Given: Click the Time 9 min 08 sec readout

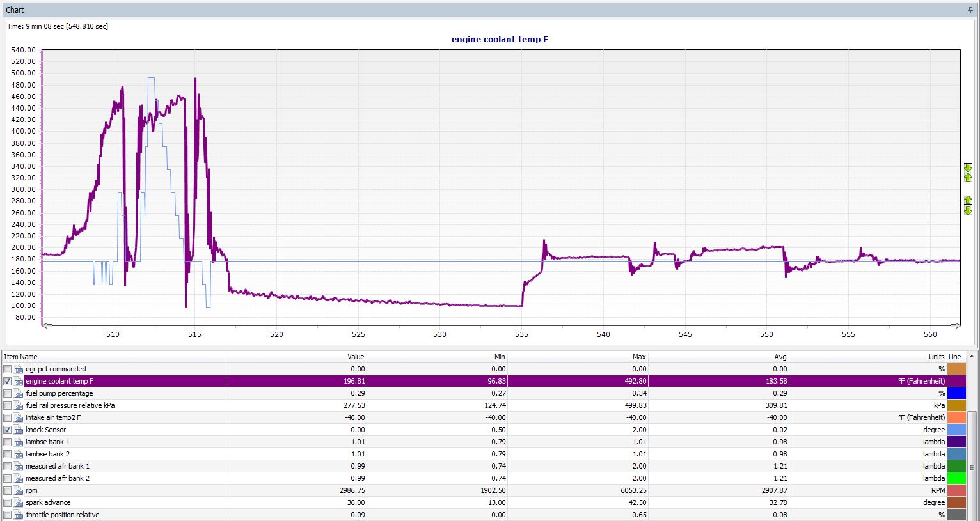Looking at the screenshot, I should pos(58,26).
